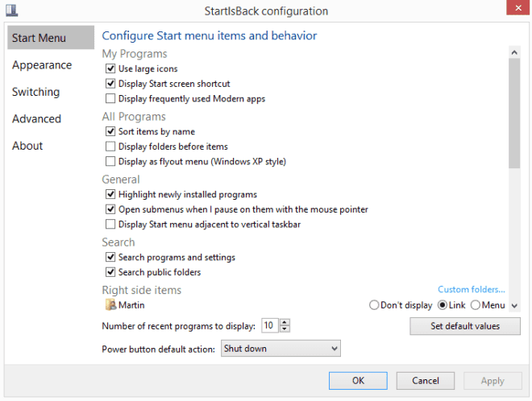Click the All Programs section heading

[134, 117]
